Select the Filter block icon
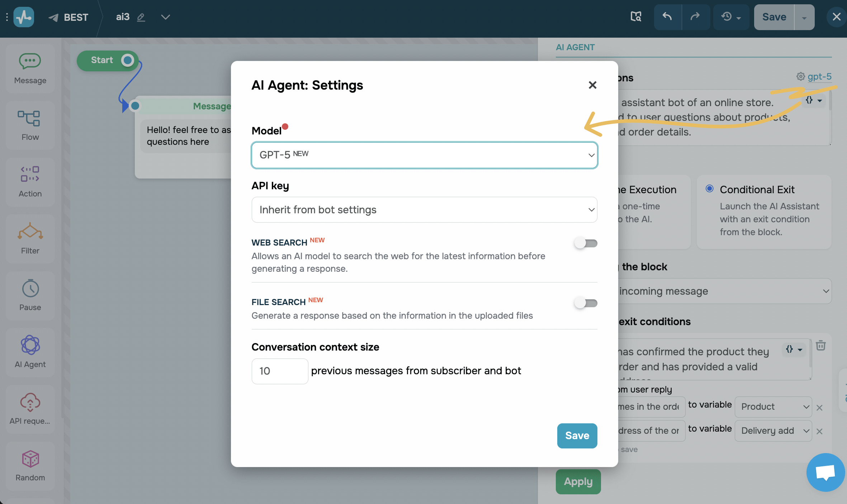The height and width of the screenshot is (504, 847). [30, 232]
